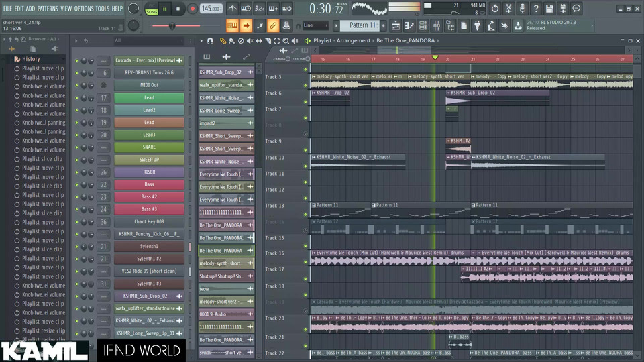Open the Pattern 11 selector
644x362 pixels.
(360, 25)
